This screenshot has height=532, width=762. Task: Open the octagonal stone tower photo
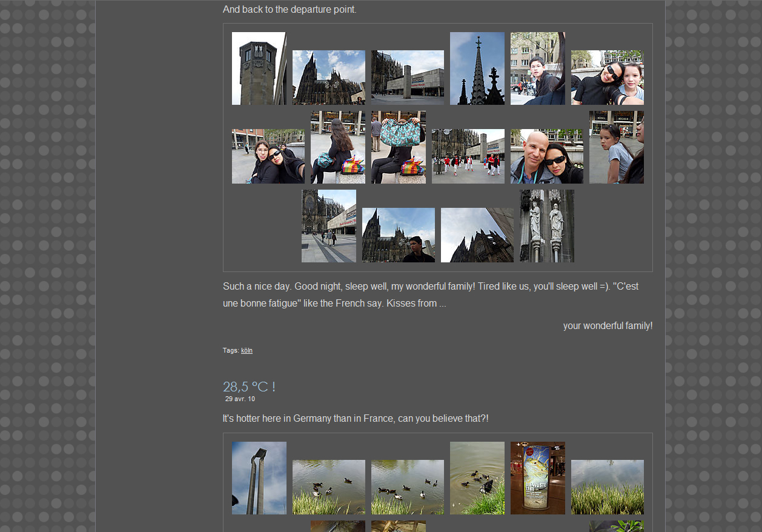point(259,68)
